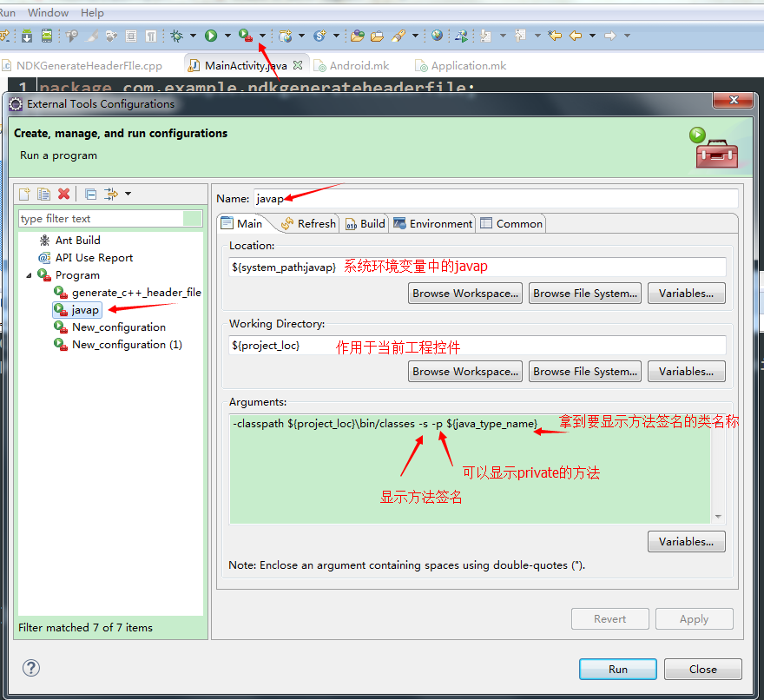Click the green Run toolbar icon

(x=211, y=36)
